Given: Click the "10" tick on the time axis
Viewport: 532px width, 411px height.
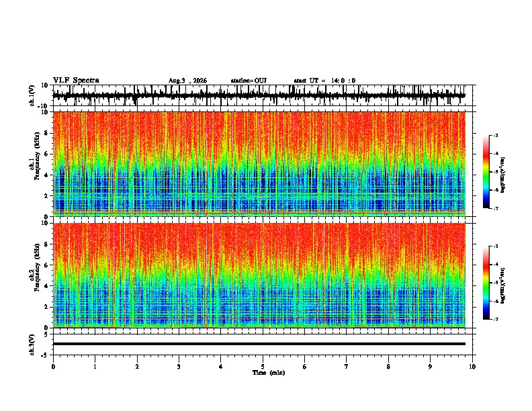Looking at the screenshot, I should click(x=472, y=367).
